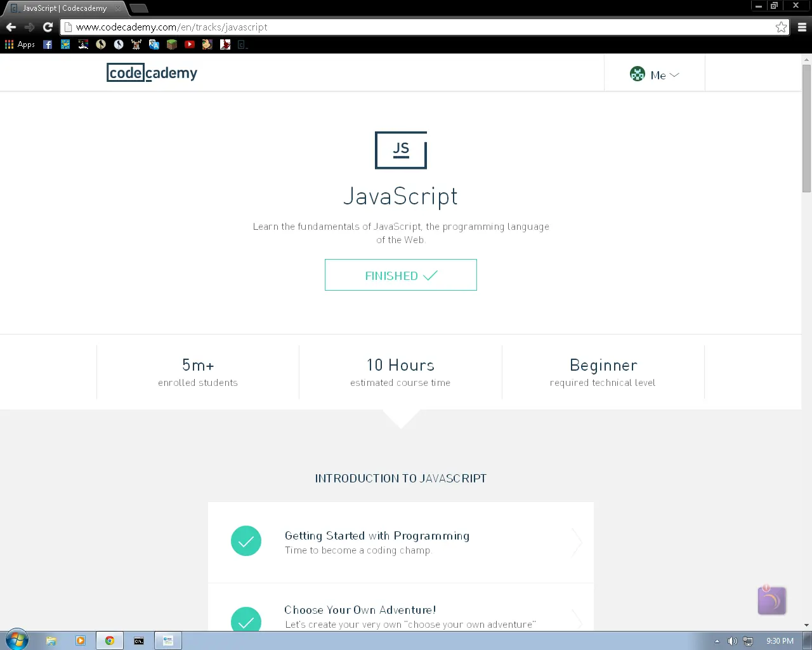Open the Minecraft grass block bookmark
Screen dimensions: 812x650
click(x=172, y=44)
